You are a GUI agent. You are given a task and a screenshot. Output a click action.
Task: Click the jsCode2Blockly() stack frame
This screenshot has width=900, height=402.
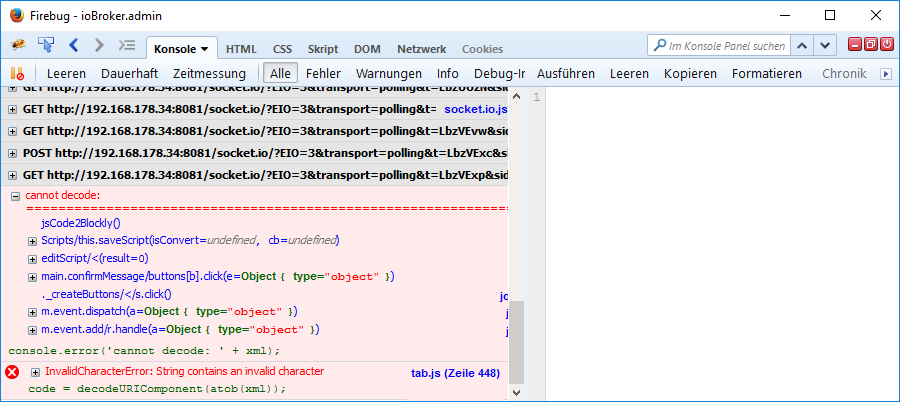click(81, 223)
